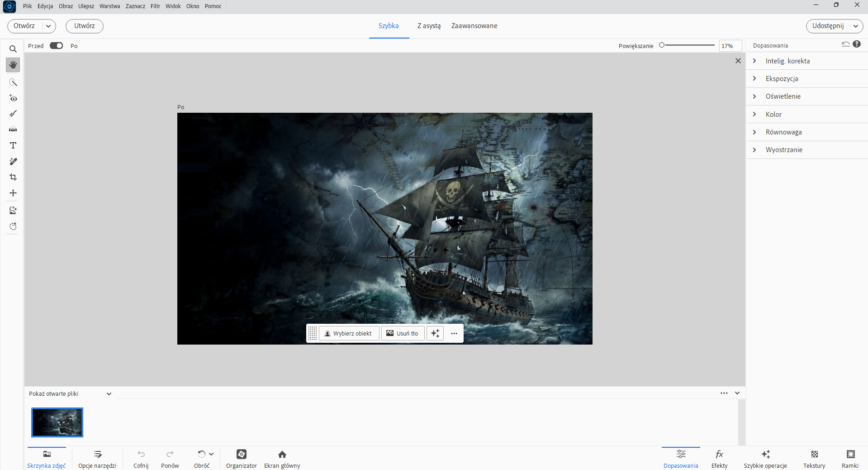Screen dimensions: 868x470
Task: Open the Okno menu
Action: pos(193,6)
